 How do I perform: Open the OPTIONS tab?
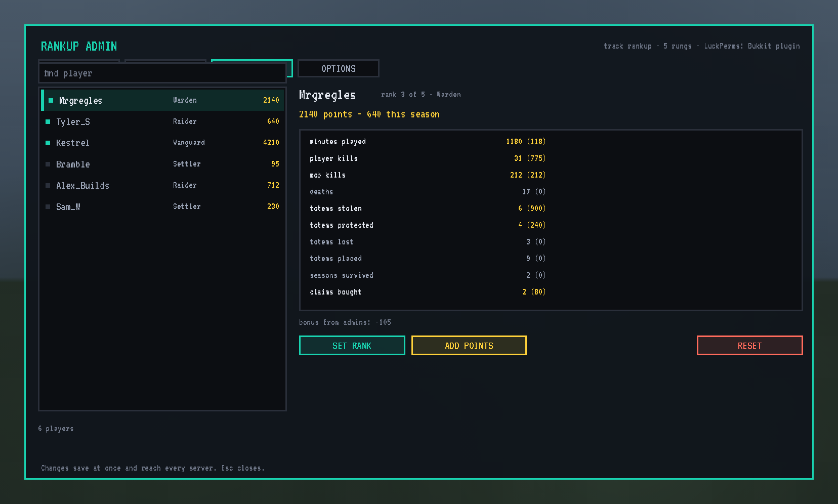click(x=339, y=68)
